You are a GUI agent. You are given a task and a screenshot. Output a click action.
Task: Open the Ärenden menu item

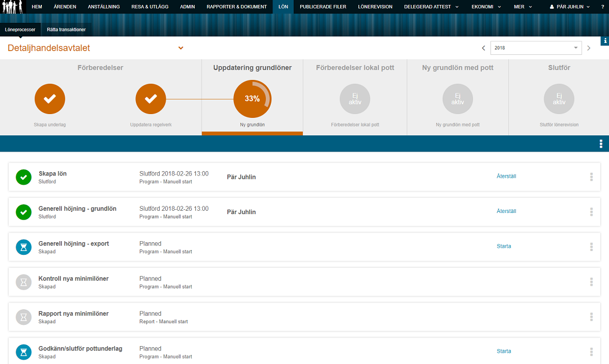tap(65, 7)
